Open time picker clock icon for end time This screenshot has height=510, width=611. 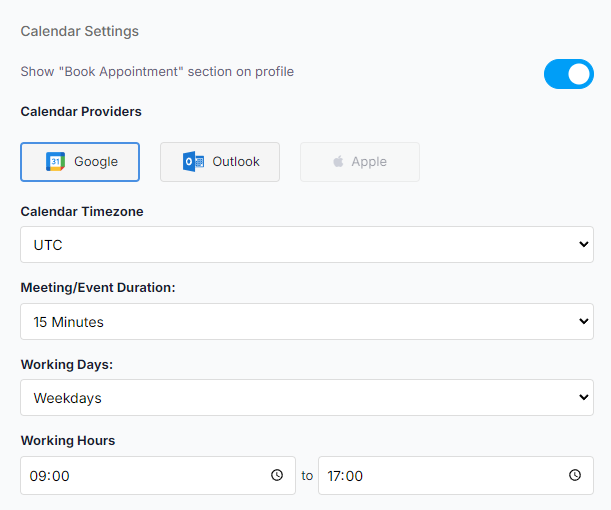575,476
